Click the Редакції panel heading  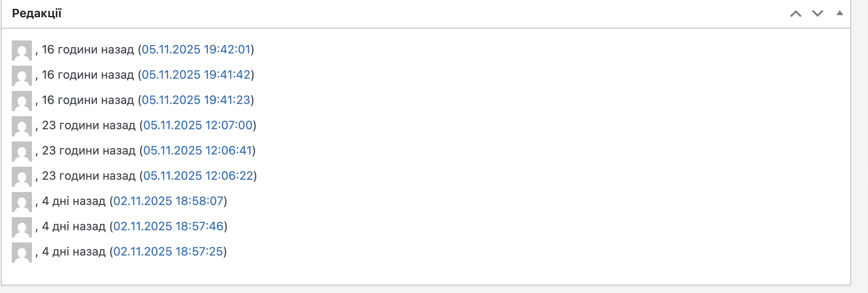[x=37, y=13]
